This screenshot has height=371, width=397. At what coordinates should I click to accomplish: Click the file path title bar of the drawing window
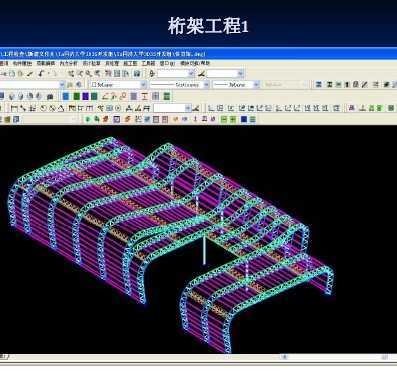click(198, 54)
